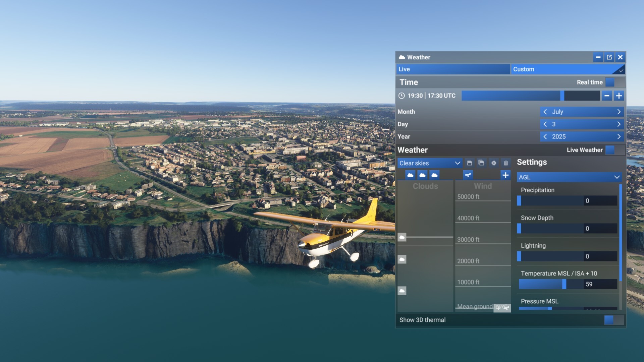Decrease time with the minus button
The width and height of the screenshot is (644, 362).
(606, 96)
